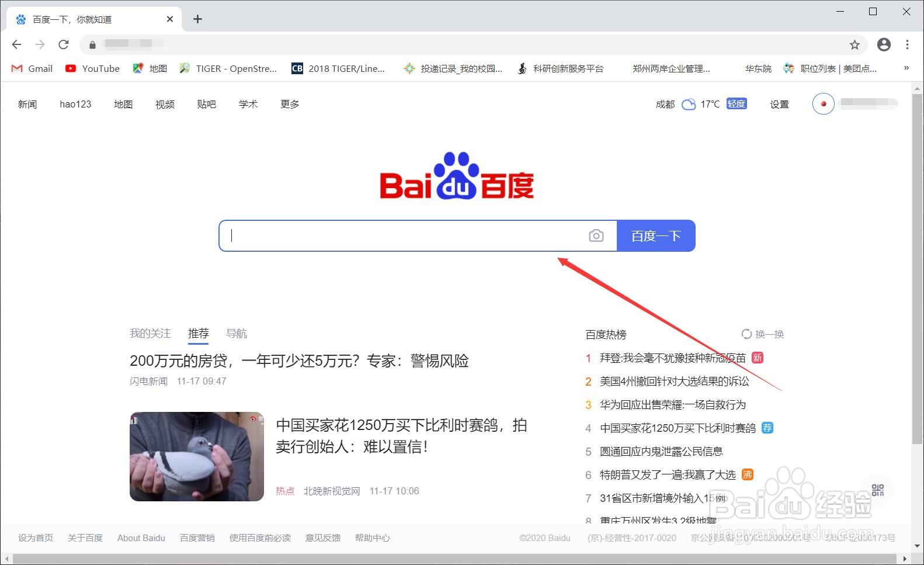The height and width of the screenshot is (565, 924).
Task: Click the browser forward arrow
Action: (40, 44)
